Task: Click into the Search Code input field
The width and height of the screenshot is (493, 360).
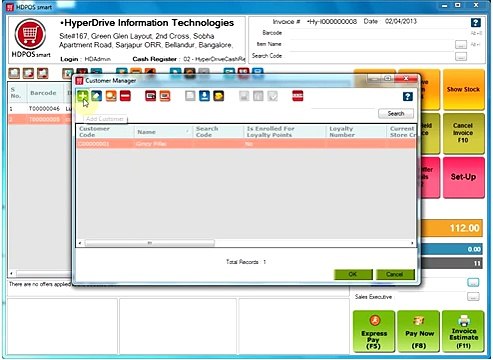Action: 371,56
